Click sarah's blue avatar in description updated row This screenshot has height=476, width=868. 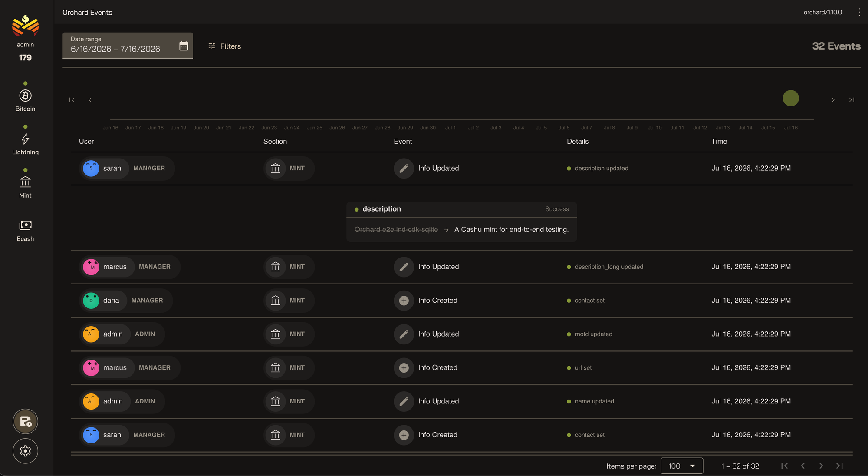click(x=91, y=168)
